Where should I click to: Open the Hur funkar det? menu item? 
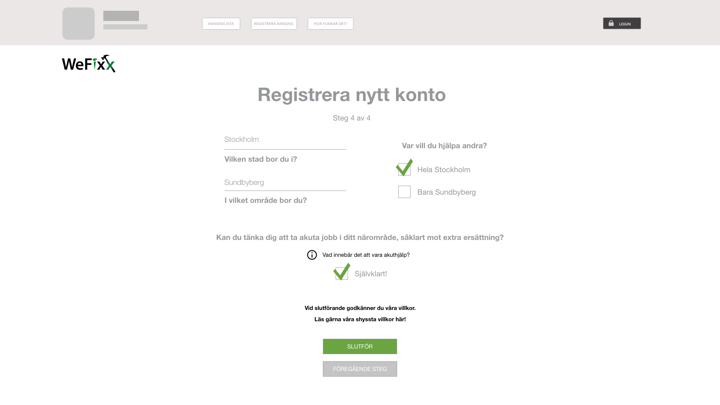[x=331, y=23]
